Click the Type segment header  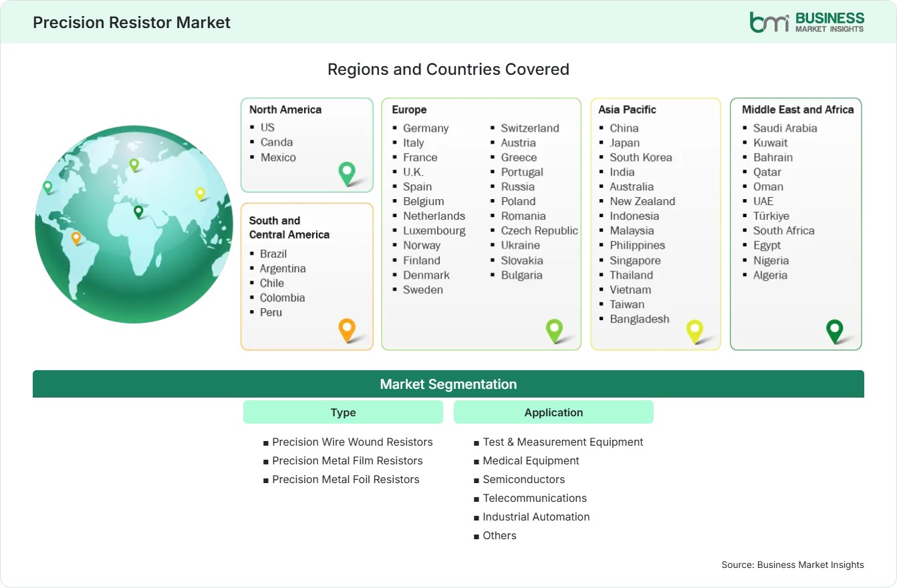pos(343,412)
